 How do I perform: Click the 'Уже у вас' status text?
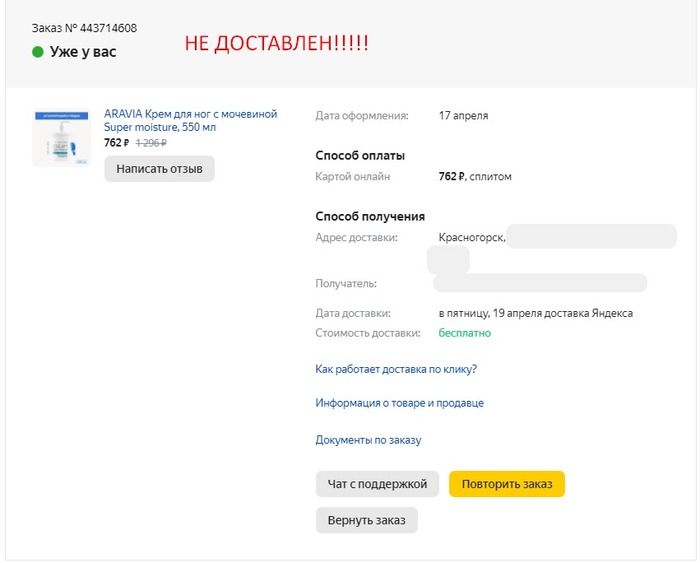[83, 52]
